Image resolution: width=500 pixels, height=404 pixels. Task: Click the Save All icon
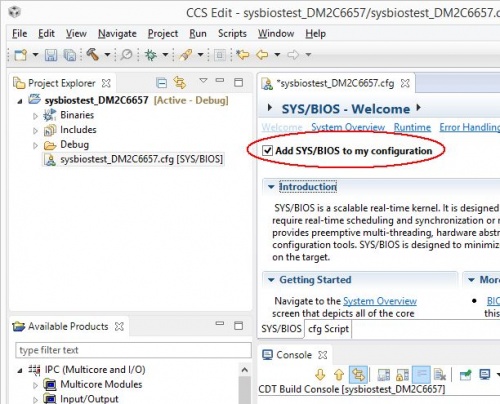(x=70, y=55)
